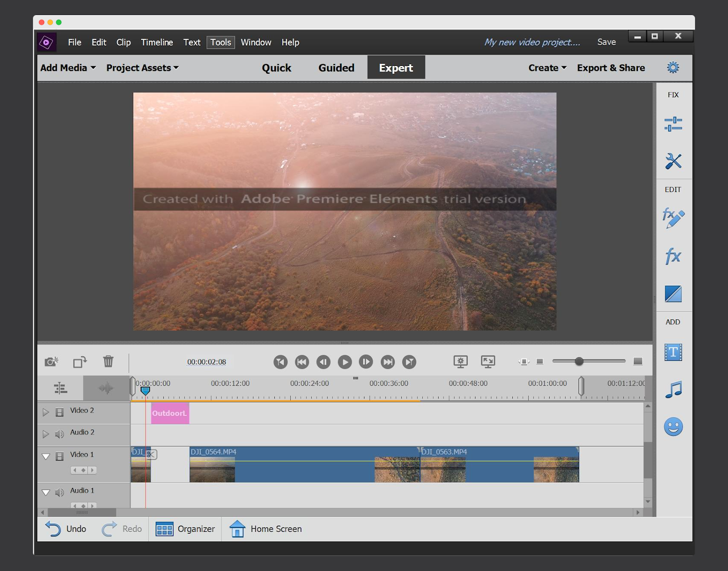
Task: Mute the Audio 2 track speaker
Action: tap(60, 434)
